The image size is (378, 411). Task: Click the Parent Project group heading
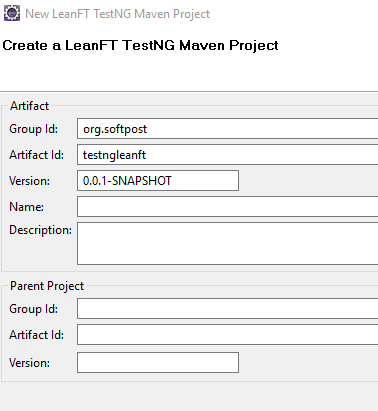click(47, 286)
